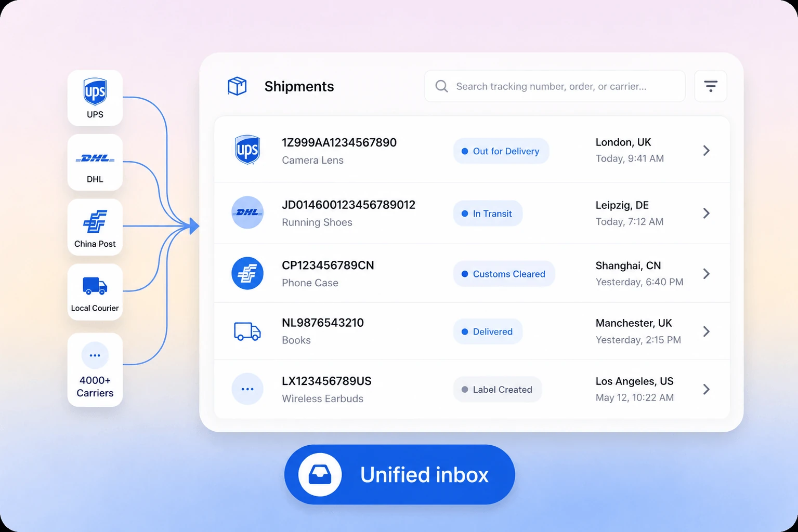Expand the London, UK shipment chevron

pyautogui.click(x=707, y=151)
